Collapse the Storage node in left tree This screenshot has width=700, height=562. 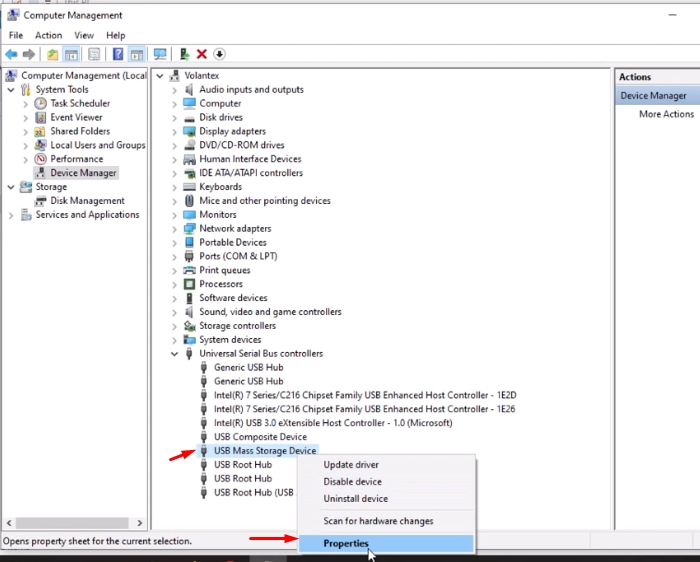(11, 187)
